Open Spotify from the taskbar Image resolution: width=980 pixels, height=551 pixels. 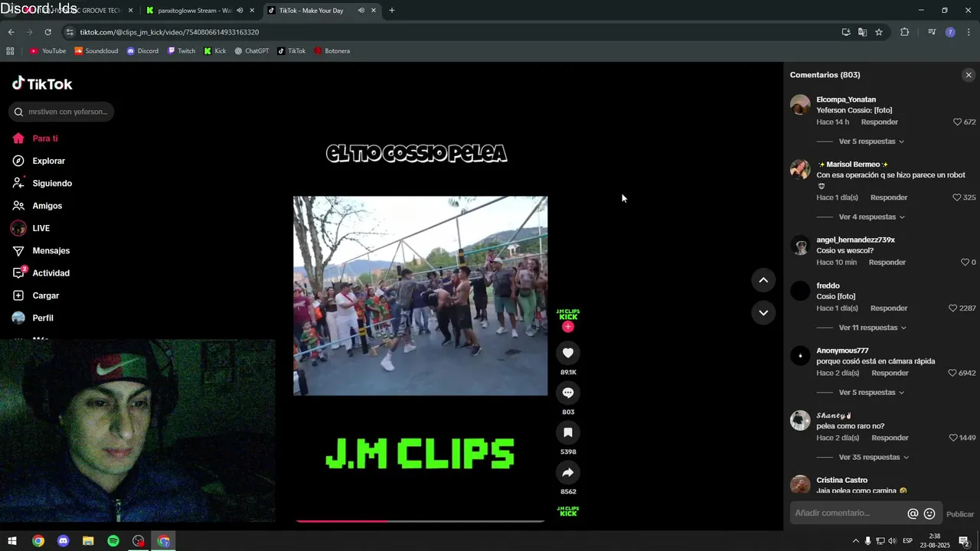pyautogui.click(x=113, y=541)
